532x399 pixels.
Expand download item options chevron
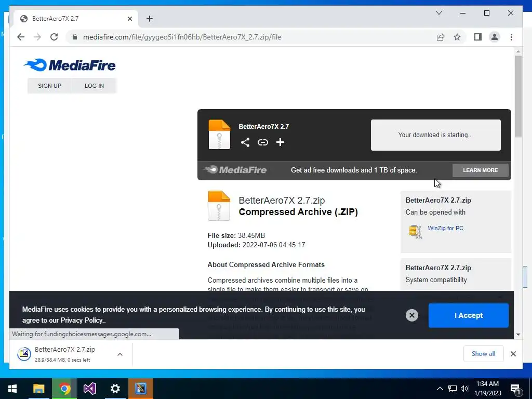click(x=120, y=354)
